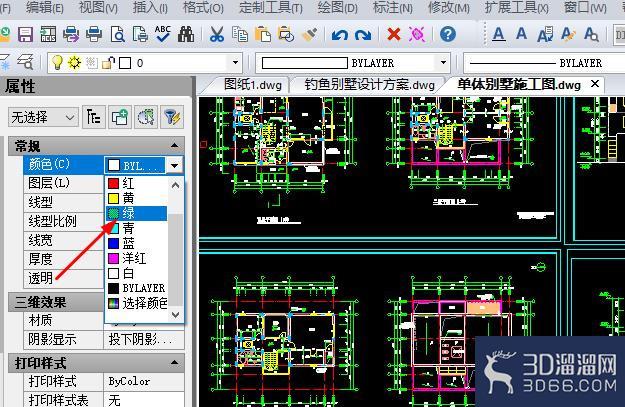Switch to the 图纸1.dwg tab
This screenshot has height=407, width=625.
[253, 85]
